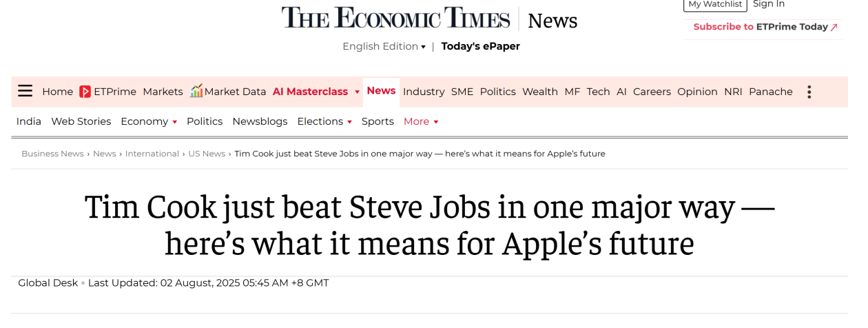Click the US News breadcrumb link
Viewport: 868px width, 328px height.
pos(207,154)
